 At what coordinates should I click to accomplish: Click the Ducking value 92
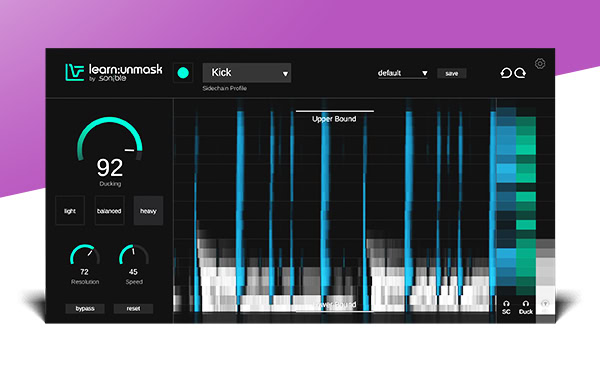coord(110,168)
